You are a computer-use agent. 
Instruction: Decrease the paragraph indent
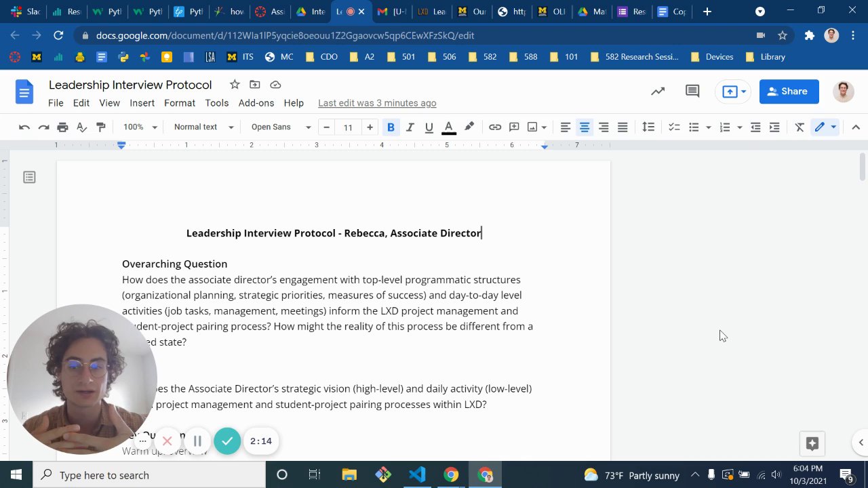pyautogui.click(x=755, y=127)
